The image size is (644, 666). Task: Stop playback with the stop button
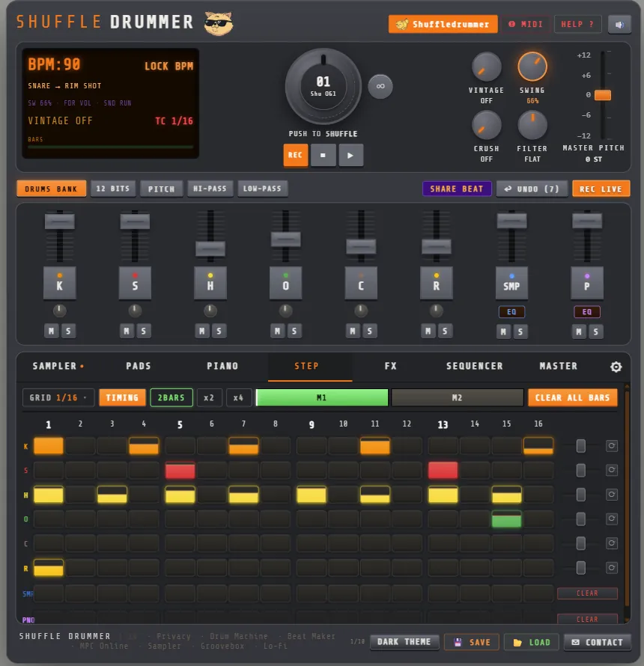point(323,155)
